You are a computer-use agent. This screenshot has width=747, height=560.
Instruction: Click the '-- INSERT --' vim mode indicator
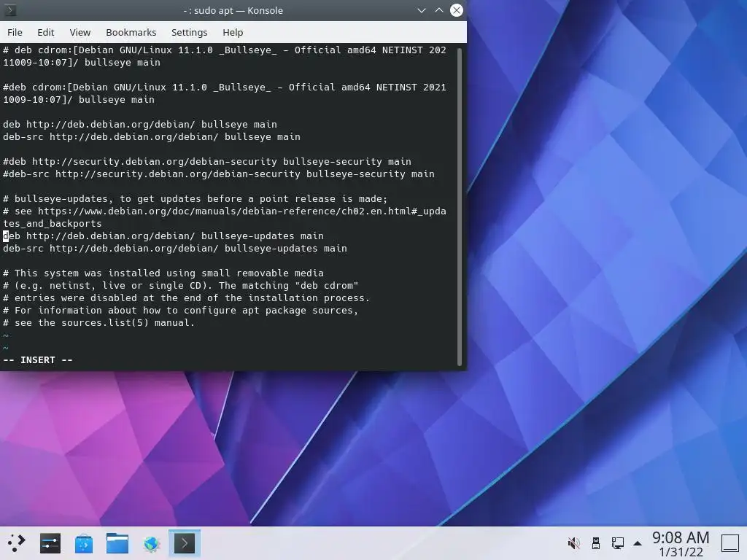(38, 360)
